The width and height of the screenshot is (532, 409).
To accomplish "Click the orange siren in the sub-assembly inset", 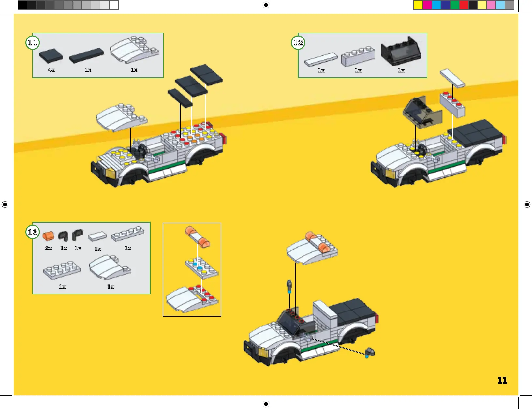I will click(198, 236).
